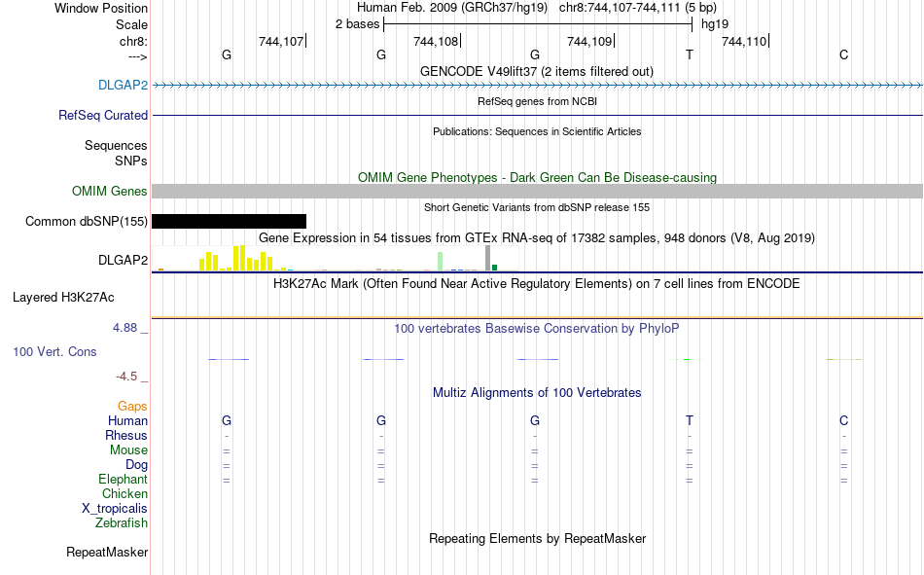The height and width of the screenshot is (575, 924).
Task: Click the chr8: ruler label
Action: (x=133, y=41)
